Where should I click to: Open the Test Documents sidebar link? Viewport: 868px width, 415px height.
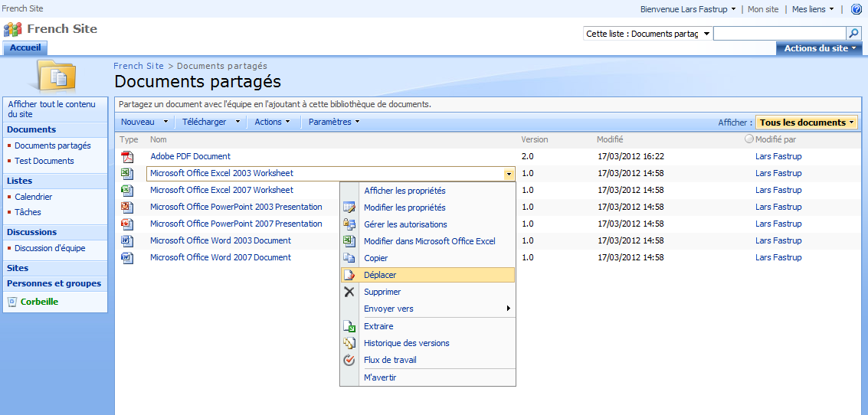44,161
